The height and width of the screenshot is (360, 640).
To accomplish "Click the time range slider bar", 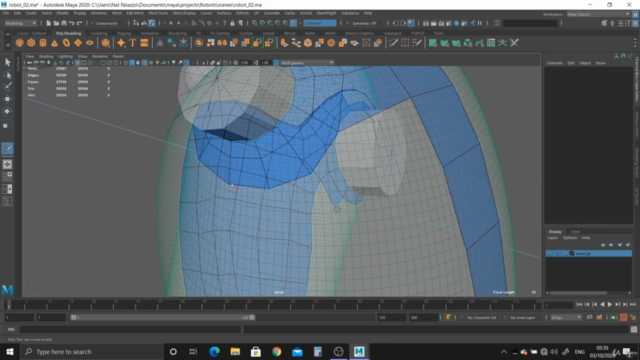I will [163, 317].
